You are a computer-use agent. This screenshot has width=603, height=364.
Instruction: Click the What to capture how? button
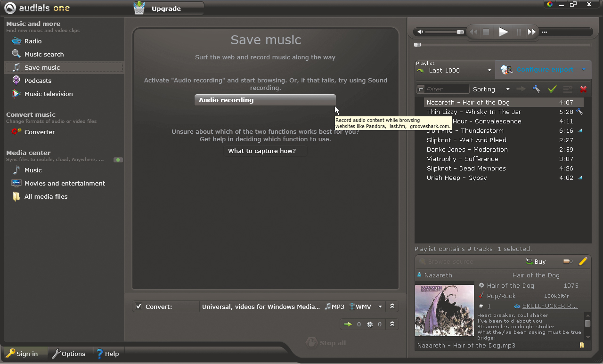coord(262,151)
